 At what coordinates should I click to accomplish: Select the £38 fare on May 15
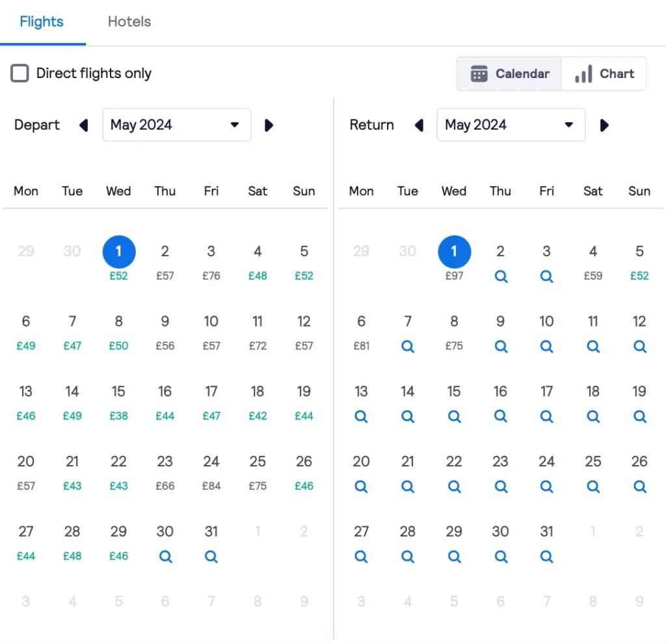click(x=118, y=416)
